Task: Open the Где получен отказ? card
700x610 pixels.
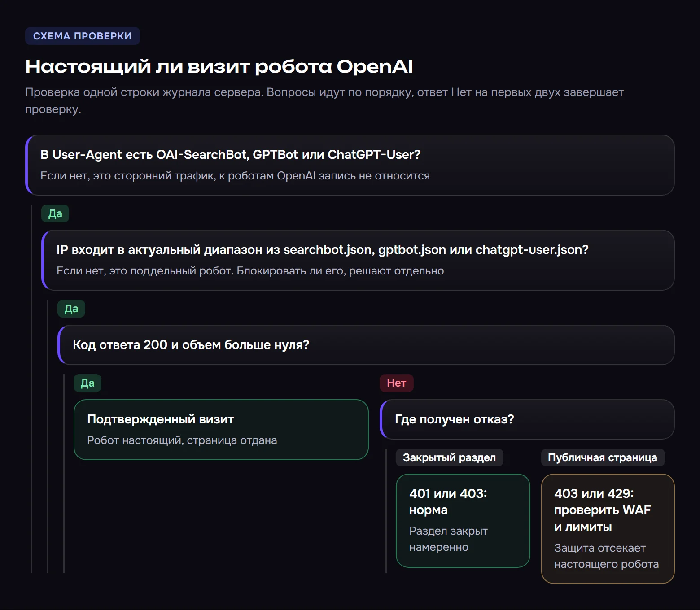Action: [x=527, y=419]
